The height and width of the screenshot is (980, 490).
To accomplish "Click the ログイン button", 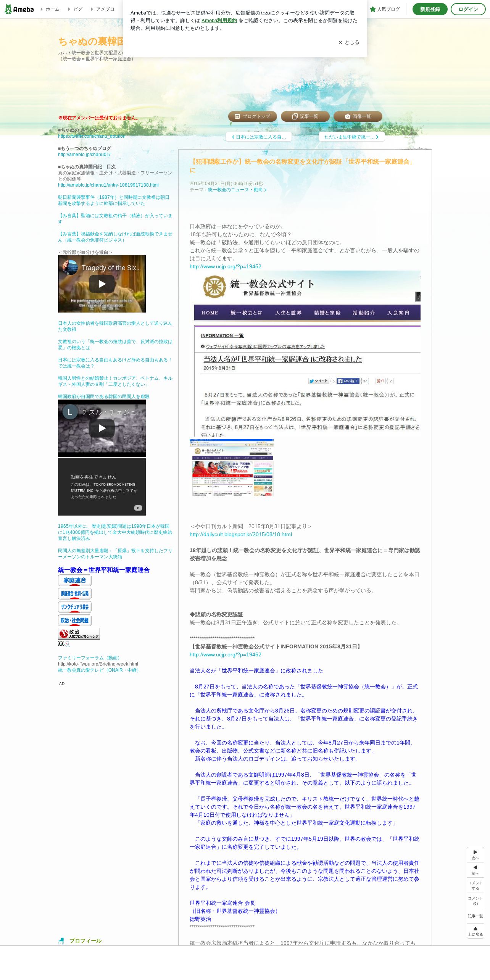I will (468, 9).
